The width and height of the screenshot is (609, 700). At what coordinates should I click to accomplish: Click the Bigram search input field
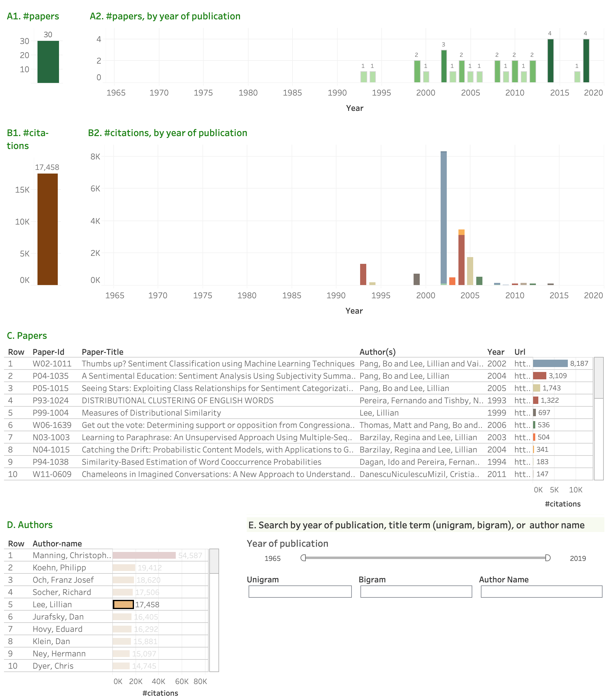click(x=416, y=591)
